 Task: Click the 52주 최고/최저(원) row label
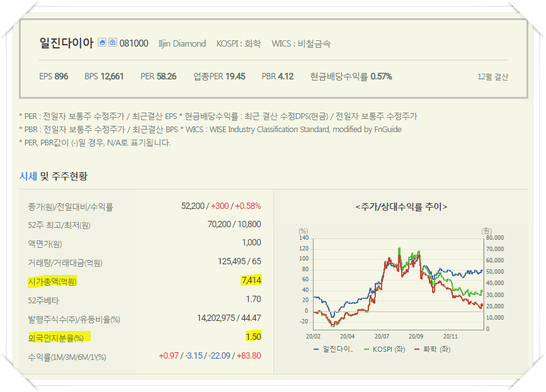[x=59, y=225]
